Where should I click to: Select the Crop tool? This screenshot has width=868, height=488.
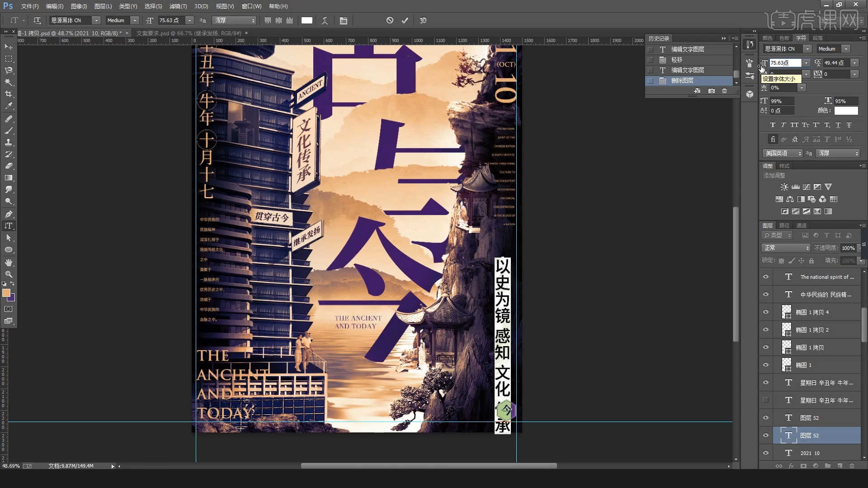pyautogui.click(x=8, y=94)
